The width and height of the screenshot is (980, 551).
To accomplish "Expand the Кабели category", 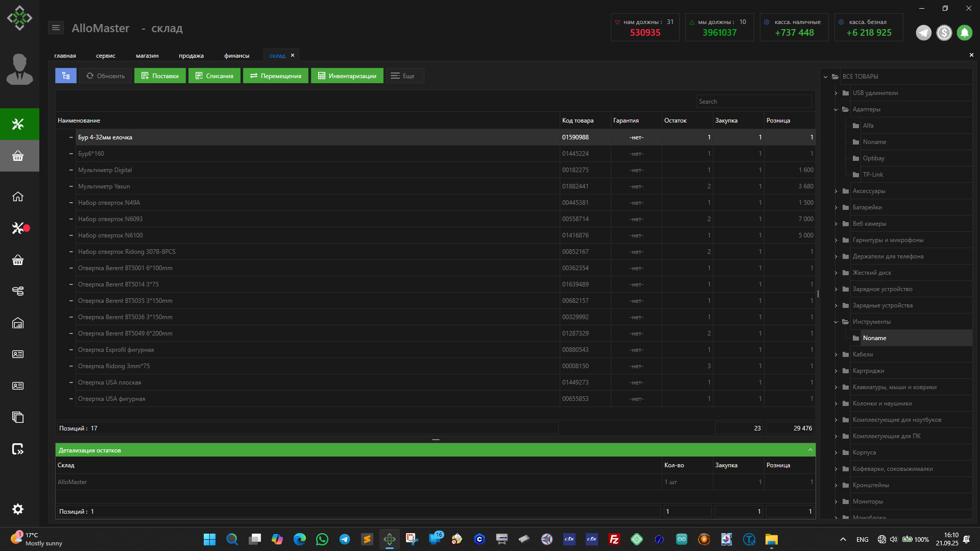I will pyautogui.click(x=836, y=354).
